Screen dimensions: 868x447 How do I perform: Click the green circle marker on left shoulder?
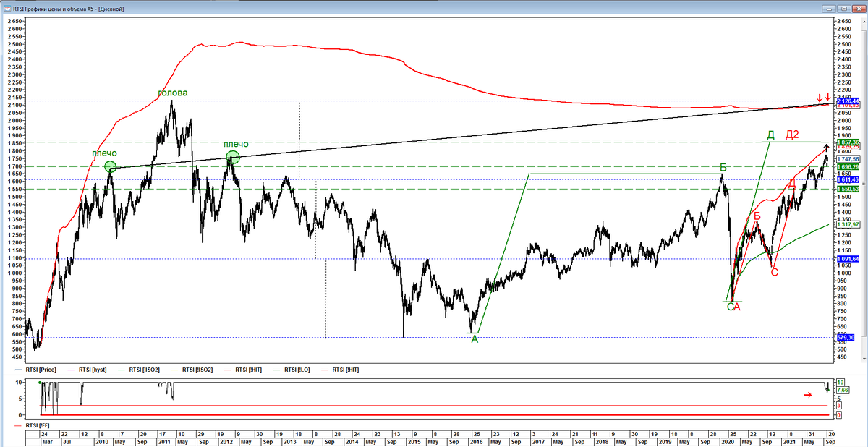coord(111,167)
